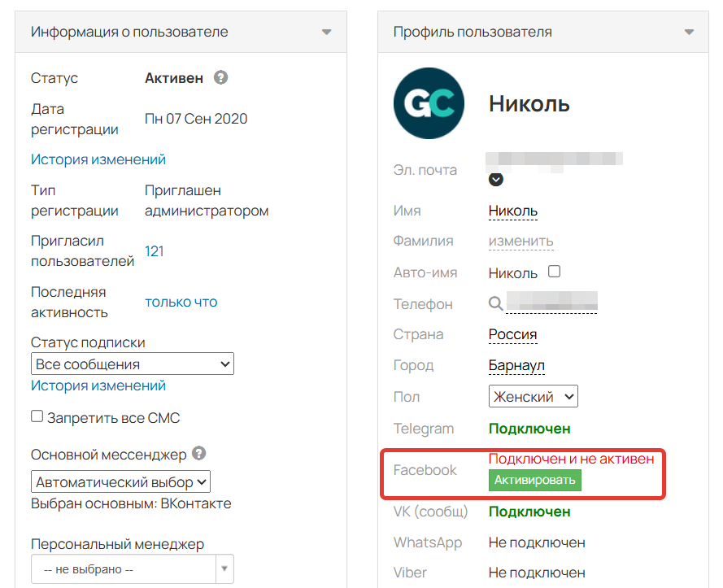
Task: Enable the Запретить все СМС checkbox
Action: [x=37, y=416]
